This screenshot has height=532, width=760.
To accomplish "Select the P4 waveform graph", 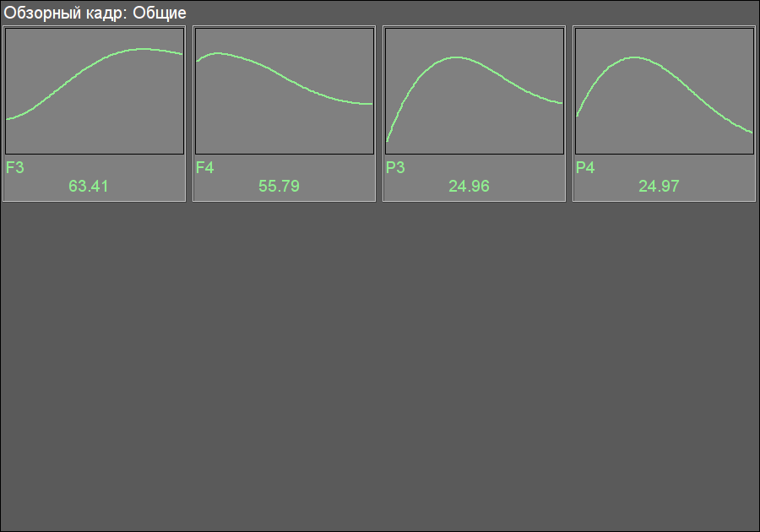I will [x=665, y=91].
